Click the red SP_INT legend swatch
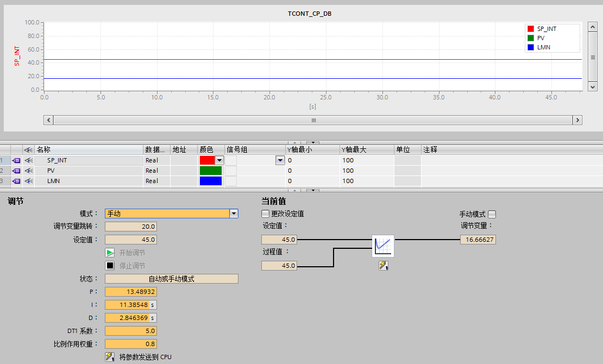Screen dimensions: 603x364 531,29
